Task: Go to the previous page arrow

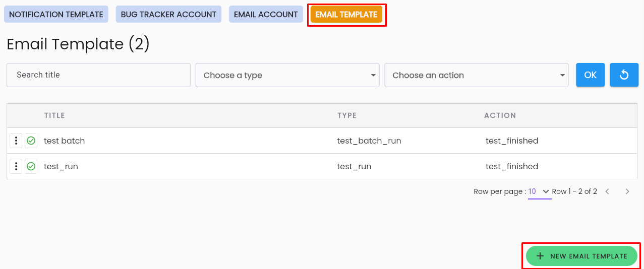Action: [607, 191]
